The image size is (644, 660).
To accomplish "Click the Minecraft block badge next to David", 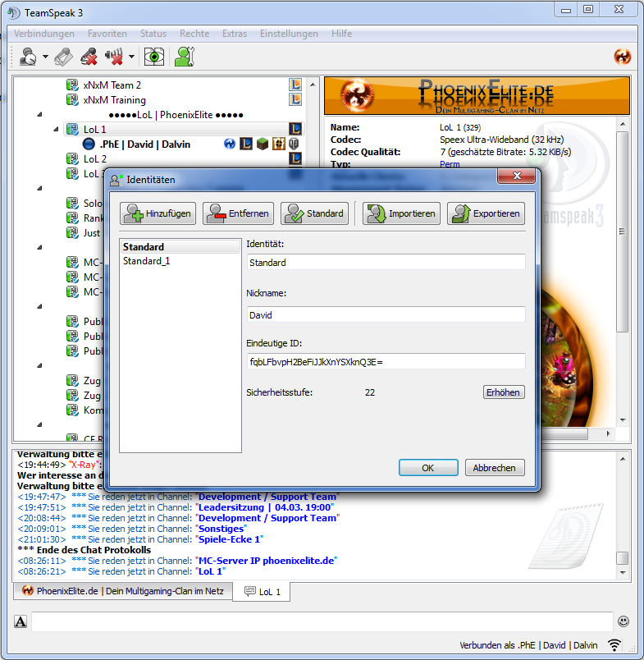I will pos(262,144).
